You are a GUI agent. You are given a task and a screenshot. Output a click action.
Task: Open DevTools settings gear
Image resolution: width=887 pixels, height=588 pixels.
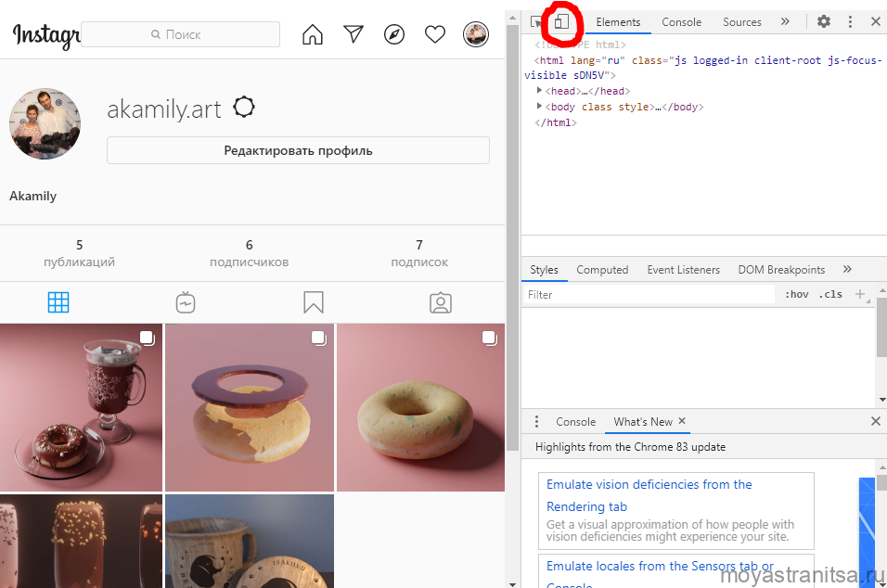(823, 22)
